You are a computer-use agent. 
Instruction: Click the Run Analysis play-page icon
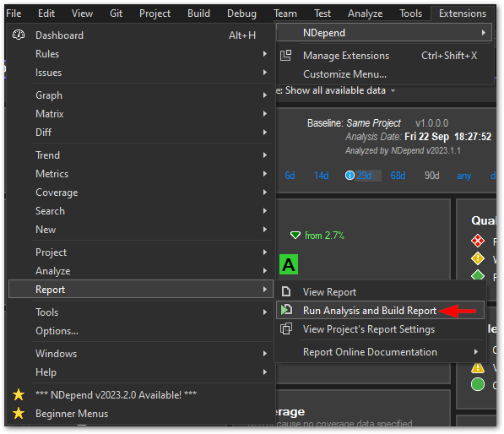tap(286, 310)
